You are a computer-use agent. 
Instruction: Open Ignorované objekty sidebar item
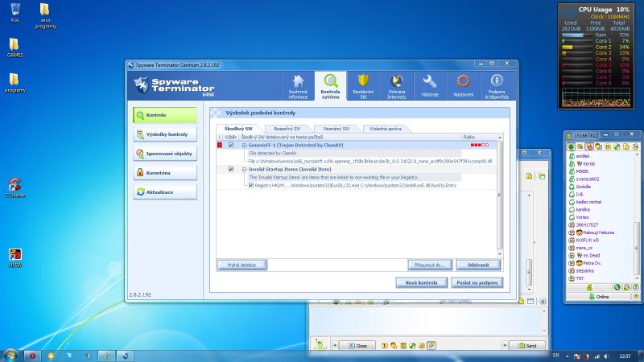(x=165, y=154)
